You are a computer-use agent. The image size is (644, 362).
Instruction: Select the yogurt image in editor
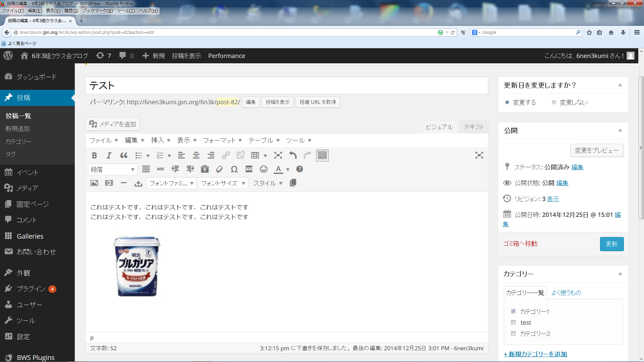pos(137,266)
